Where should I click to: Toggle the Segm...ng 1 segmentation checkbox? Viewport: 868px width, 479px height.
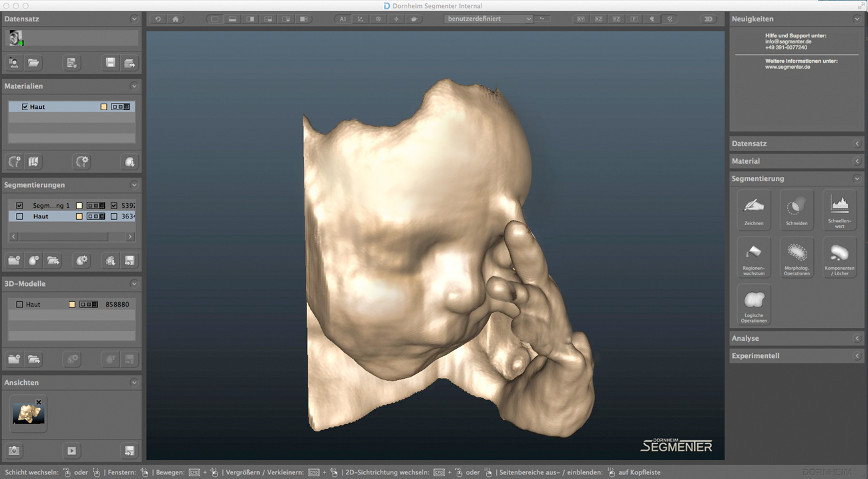19,206
